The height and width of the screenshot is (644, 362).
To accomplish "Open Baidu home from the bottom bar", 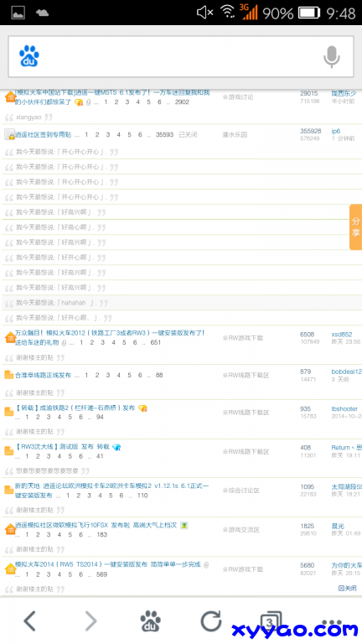I will coord(150,621).
